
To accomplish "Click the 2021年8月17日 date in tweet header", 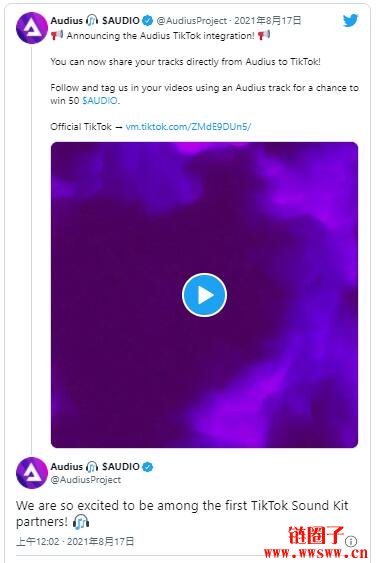I will (268, 20).
